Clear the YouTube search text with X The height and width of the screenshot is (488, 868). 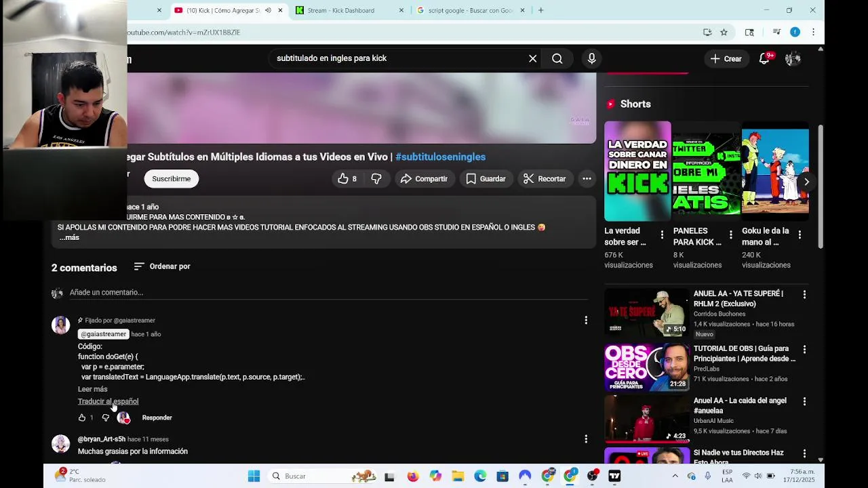point(533,59)
